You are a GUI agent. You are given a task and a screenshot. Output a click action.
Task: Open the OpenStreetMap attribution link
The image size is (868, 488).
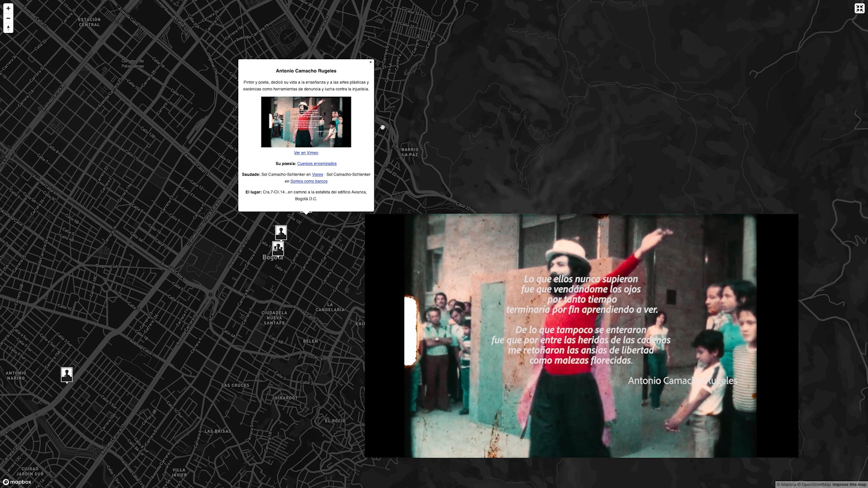(816, 484)
